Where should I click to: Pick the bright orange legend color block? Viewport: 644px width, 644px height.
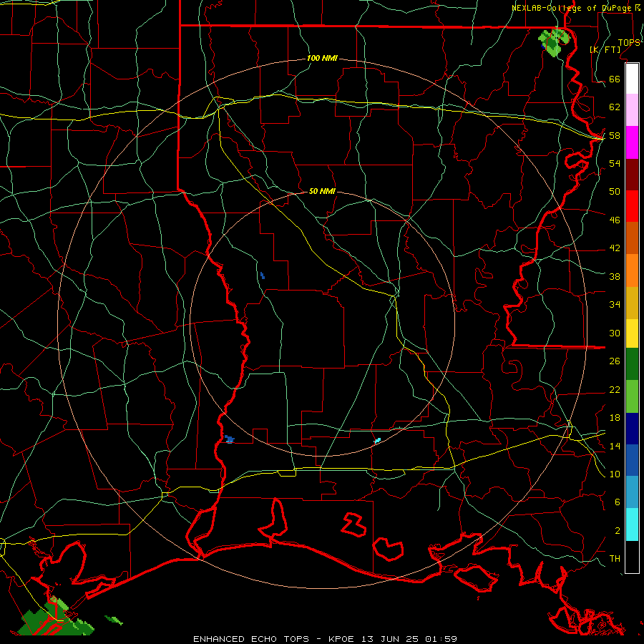click(632, 270)
